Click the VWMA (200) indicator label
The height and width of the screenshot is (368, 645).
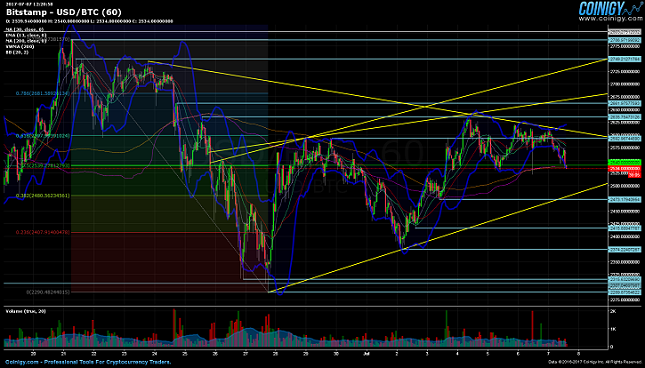(19, 46)
